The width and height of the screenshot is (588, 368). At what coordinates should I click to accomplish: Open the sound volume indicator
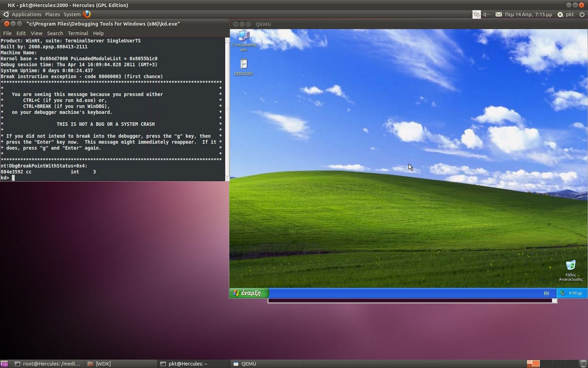click(487, 14)
